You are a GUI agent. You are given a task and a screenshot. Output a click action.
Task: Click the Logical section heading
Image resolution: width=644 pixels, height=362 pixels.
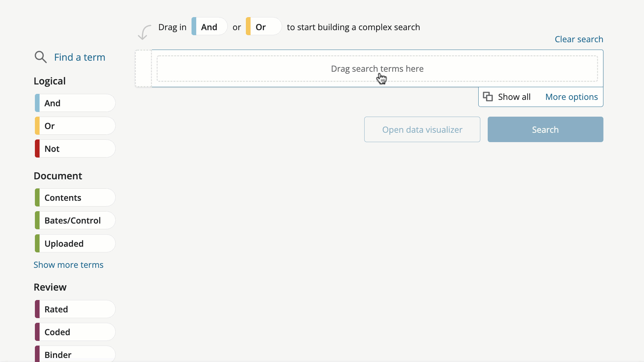pyautogui.click(x=50, y=81)
